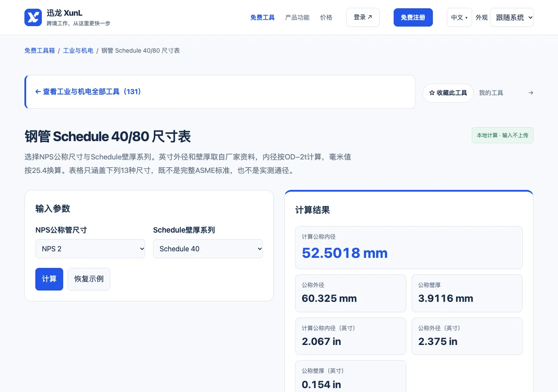This screenshot has height=392, width=558.
Task: Click the 收藏此工具 button
Action: [448, 93]
